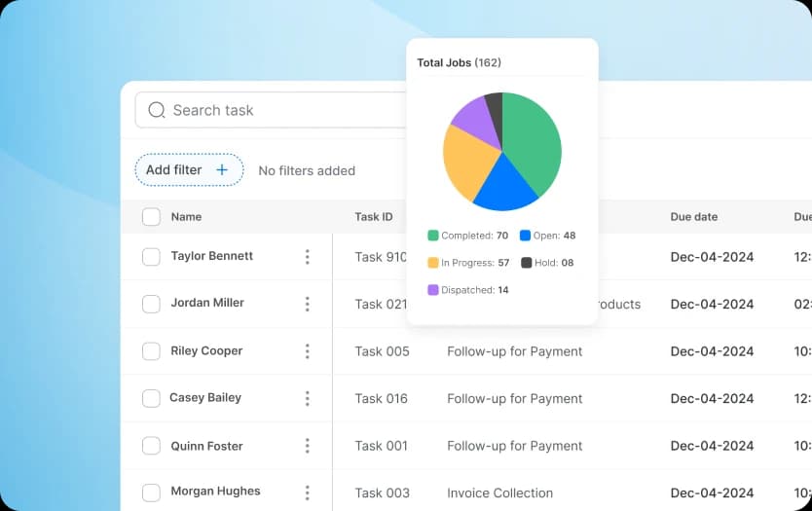Click the Open: 48 legend label
This screenshot has height=511, width=812.
(x=554, y=236)
